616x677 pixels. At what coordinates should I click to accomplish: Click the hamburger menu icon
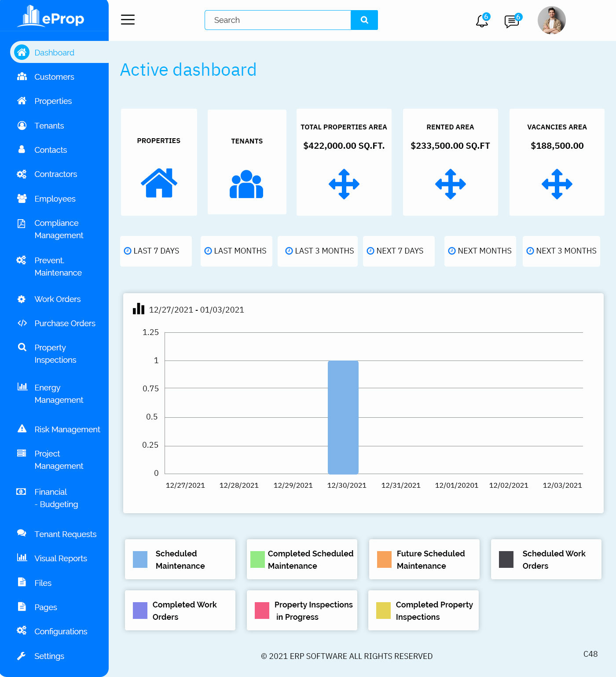pos(128,20)
